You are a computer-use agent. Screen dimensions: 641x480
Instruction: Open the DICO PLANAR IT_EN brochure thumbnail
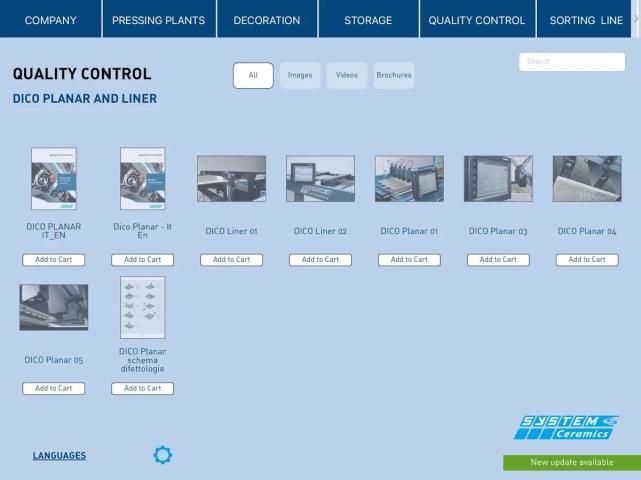pyautogui.click(x=54, y=179)
